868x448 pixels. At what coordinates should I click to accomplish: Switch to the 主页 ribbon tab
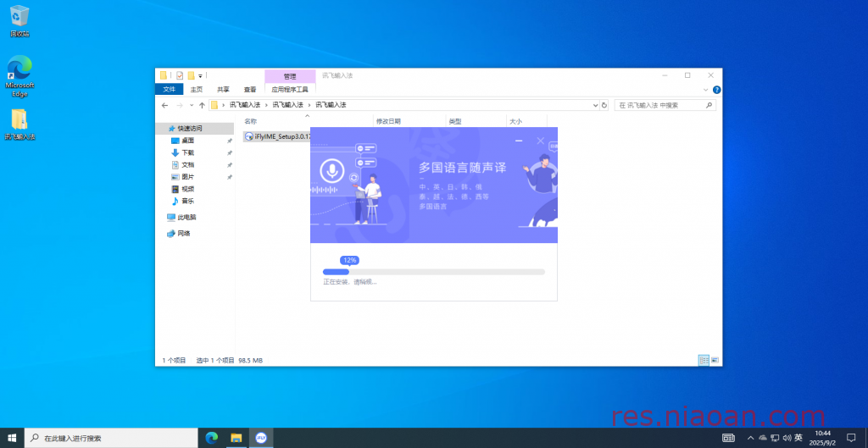pos(197,89)
